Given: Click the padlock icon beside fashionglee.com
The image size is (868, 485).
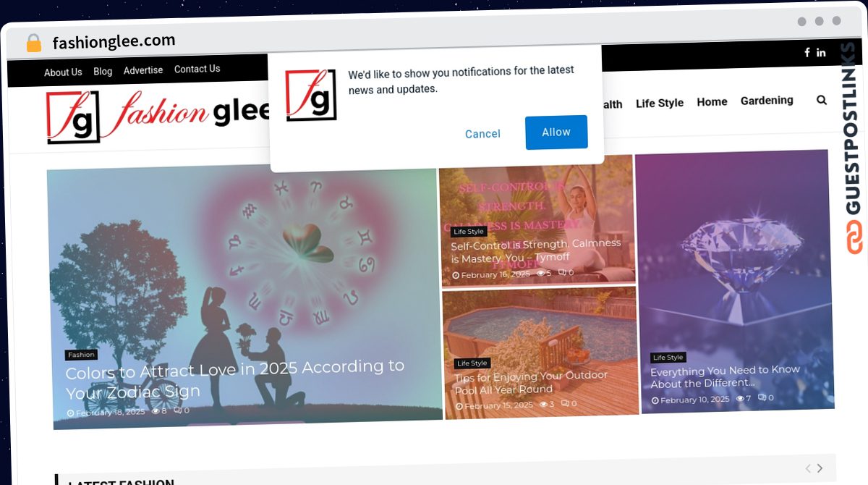Looking at the screenshot, I should 33,43.
